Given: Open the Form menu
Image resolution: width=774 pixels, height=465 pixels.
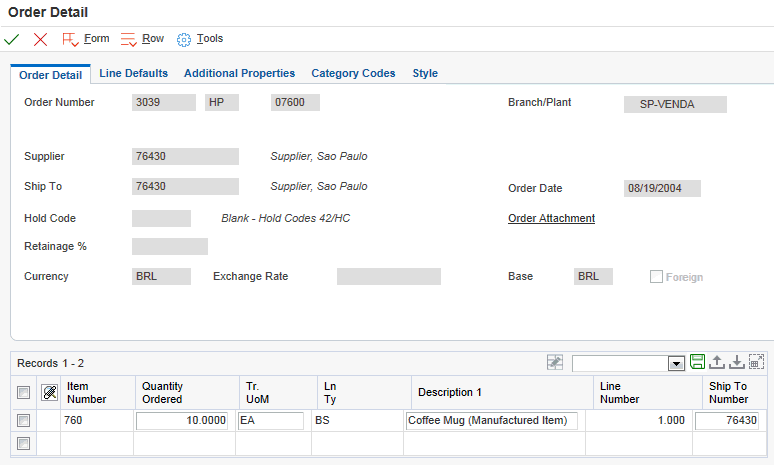Looking at the screenshot, I should (86, 39).
